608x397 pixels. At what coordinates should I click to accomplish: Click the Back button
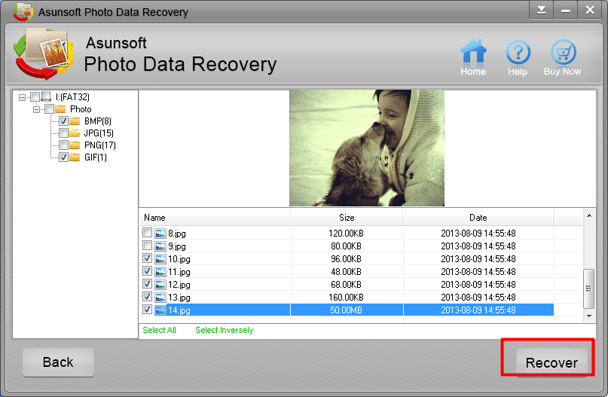pos(58,362)
